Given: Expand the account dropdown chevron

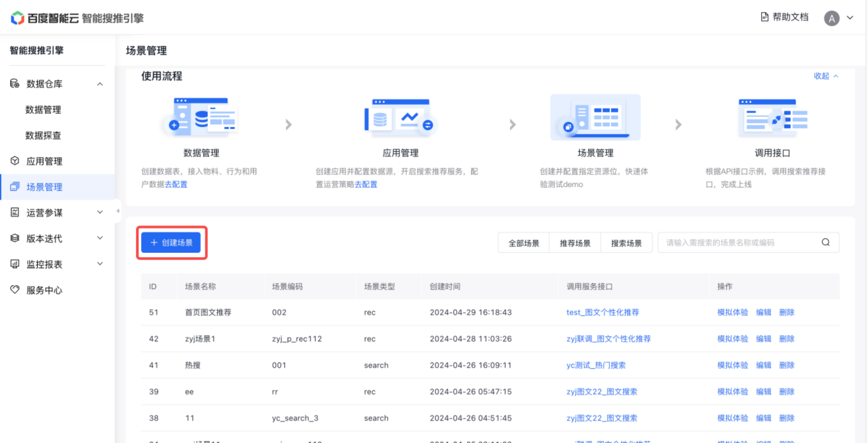Looking at the screenshot, I should pyautogui.click(x=850, y=18).
